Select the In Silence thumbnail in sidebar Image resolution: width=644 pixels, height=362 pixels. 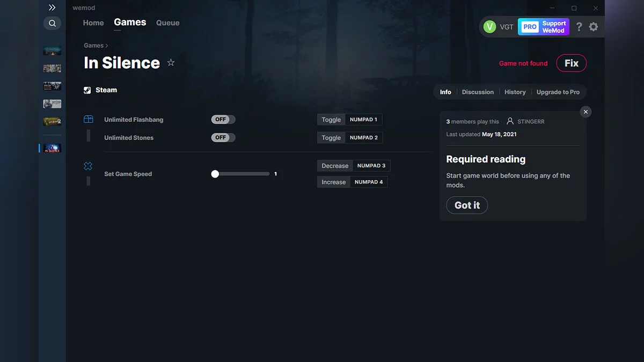(52, 148)
